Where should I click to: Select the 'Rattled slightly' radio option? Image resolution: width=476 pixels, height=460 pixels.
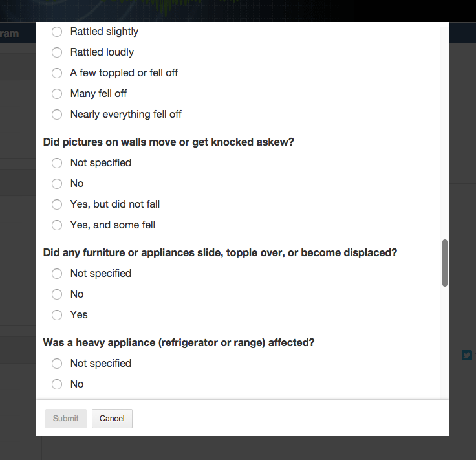57,32
